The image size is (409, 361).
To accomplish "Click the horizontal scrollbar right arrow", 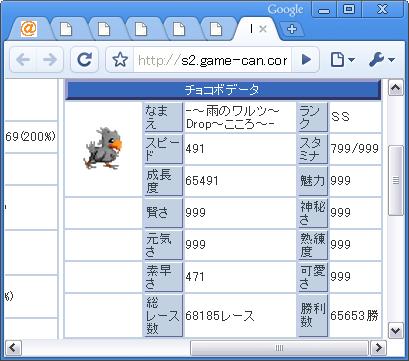I will tap(378, 348).
